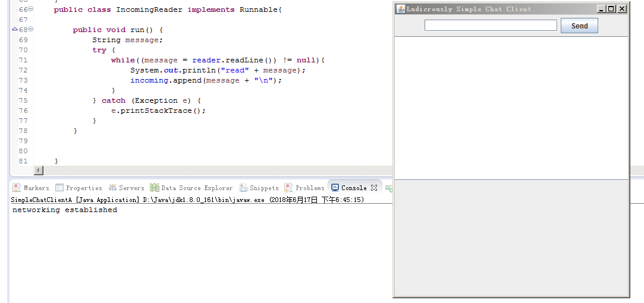Maximize the Ludicrously Simple Chat Client window
The image size is (644, 303).
611,9
